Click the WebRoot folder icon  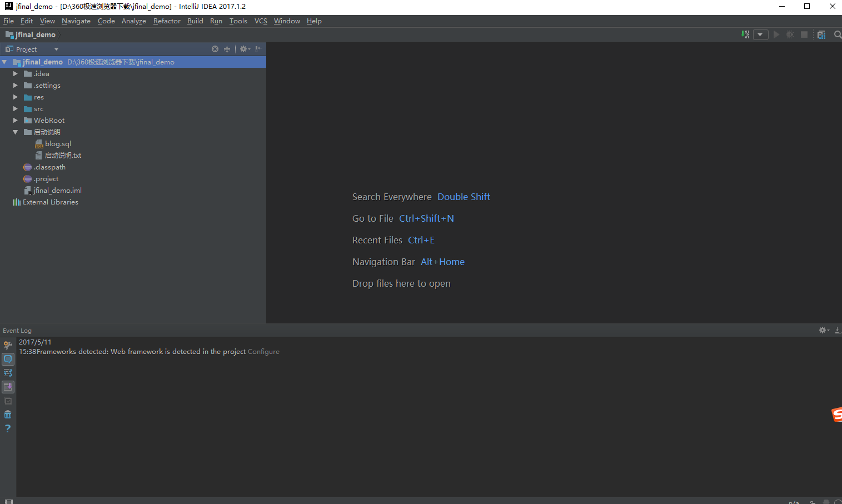[x=28, y=121]
